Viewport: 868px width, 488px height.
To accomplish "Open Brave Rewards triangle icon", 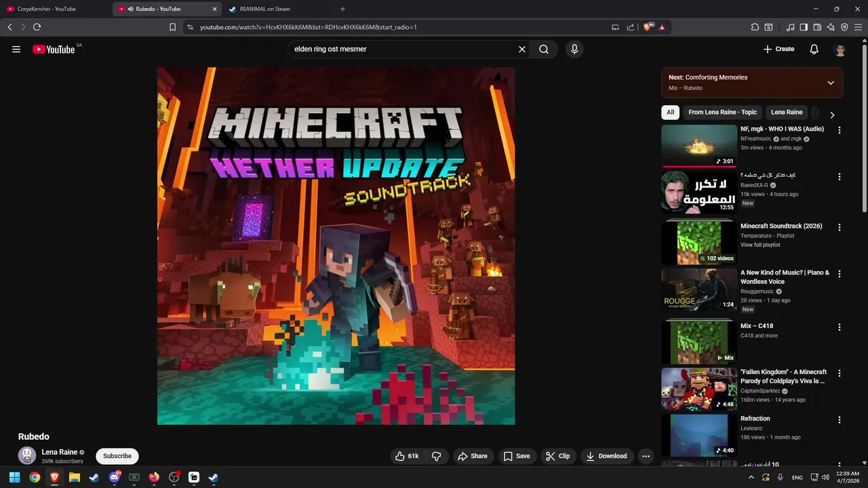I will point(662,27).
